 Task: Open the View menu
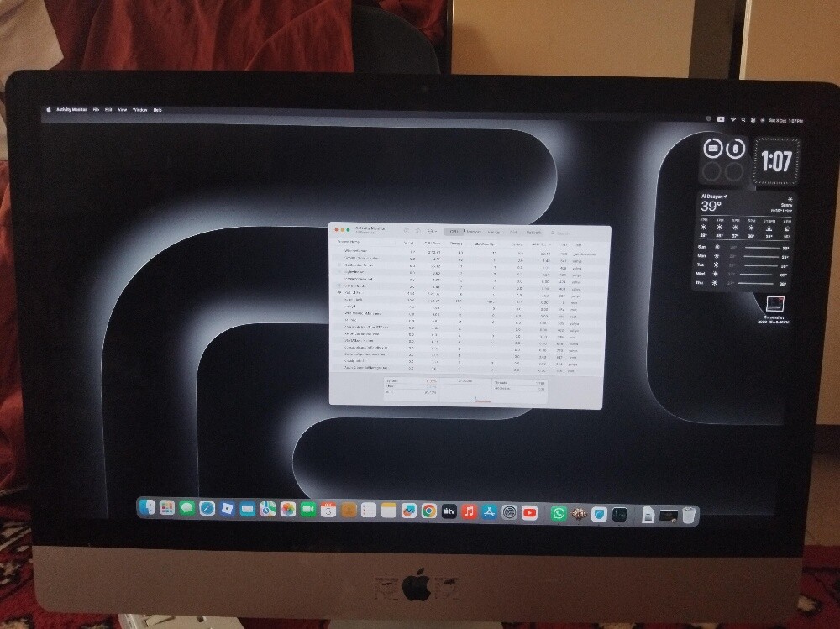click(x=122, y=110)
